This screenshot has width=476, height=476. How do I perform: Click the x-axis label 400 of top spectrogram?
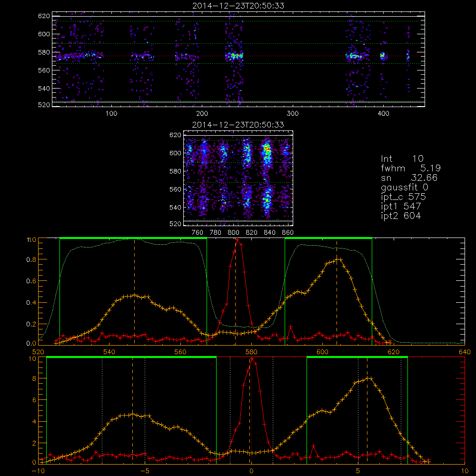(x=383, y=114)
